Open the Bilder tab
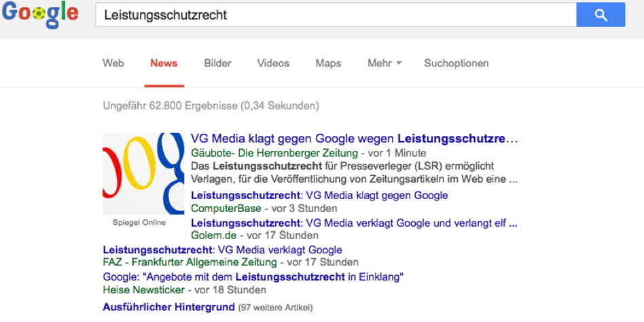 [x=217, y=63]
